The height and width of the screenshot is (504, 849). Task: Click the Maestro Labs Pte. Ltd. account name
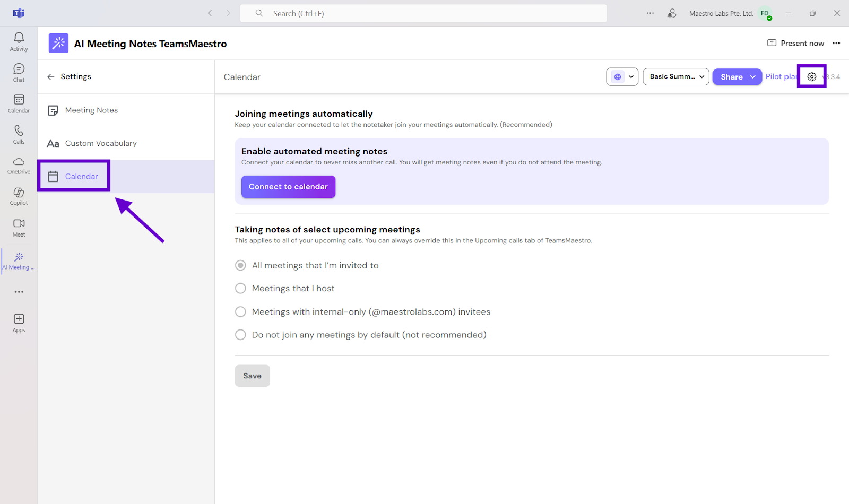(721, 14)
